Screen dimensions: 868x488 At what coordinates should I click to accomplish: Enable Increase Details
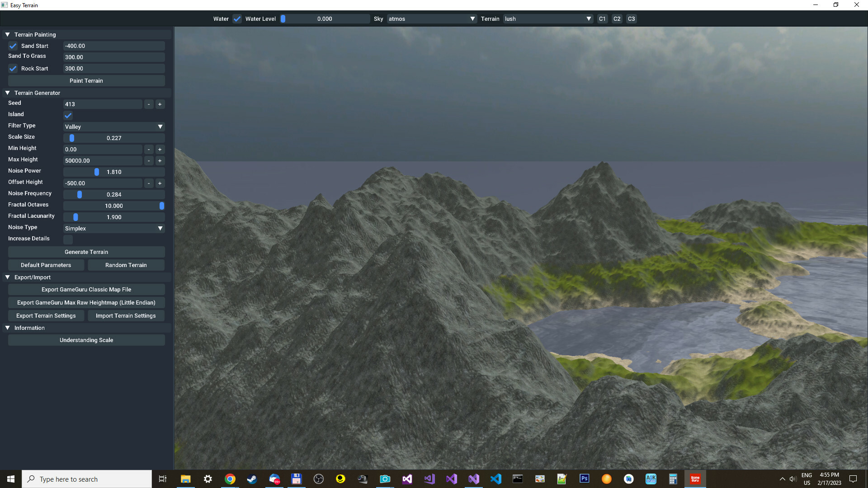click(x=68, y=239)
